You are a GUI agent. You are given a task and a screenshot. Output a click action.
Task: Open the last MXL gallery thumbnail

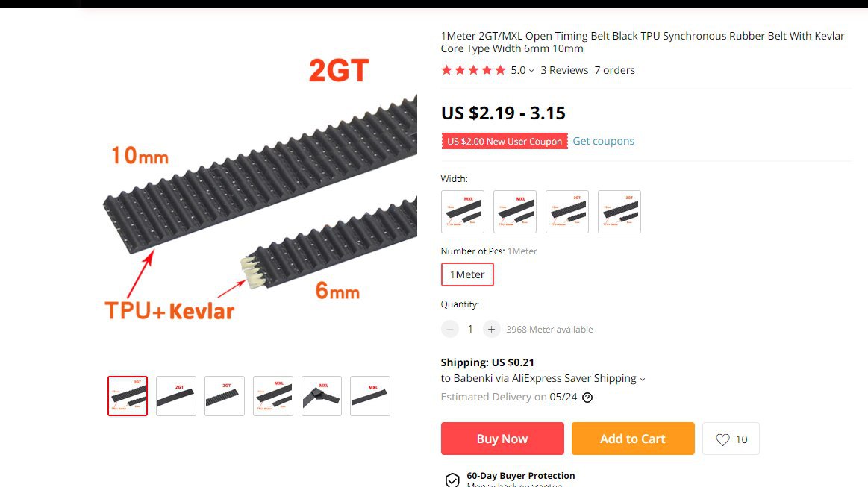point(370,396)
